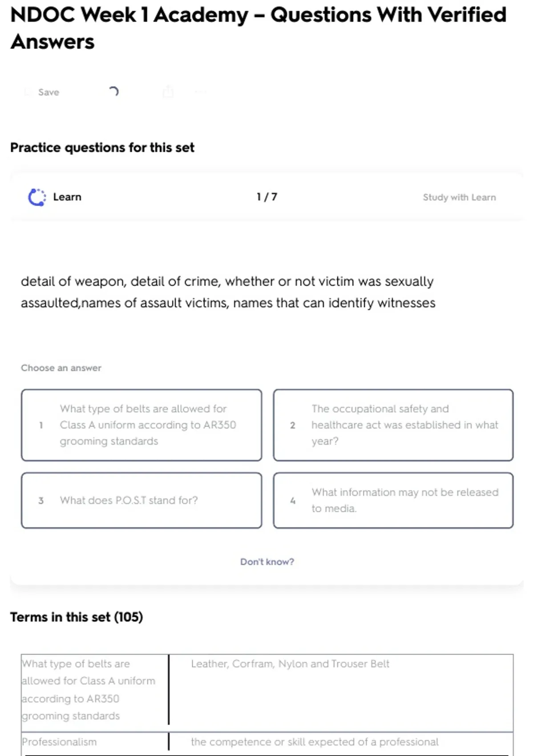The height and width of the screenshot is (756, 534).
Task: Open the three-dot more options menu
Action: point(200,92)
